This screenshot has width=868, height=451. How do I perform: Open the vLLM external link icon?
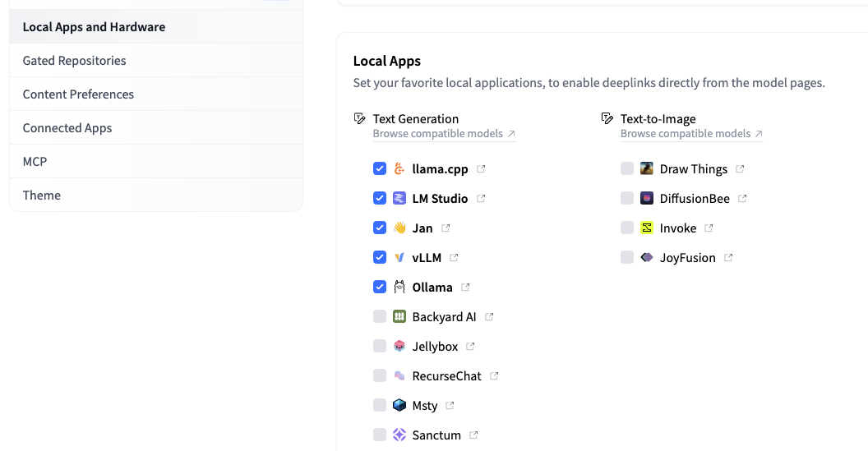[454, 258]
